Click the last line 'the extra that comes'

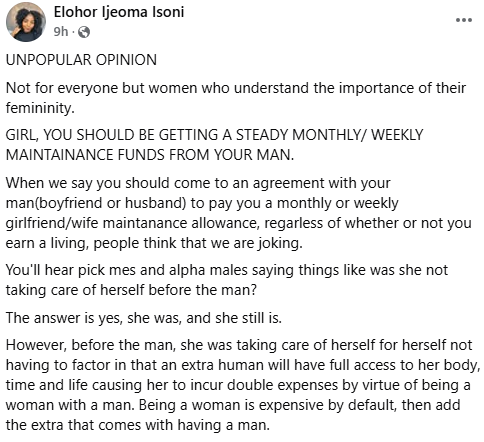pyautogui.click(x=138, y=425)
